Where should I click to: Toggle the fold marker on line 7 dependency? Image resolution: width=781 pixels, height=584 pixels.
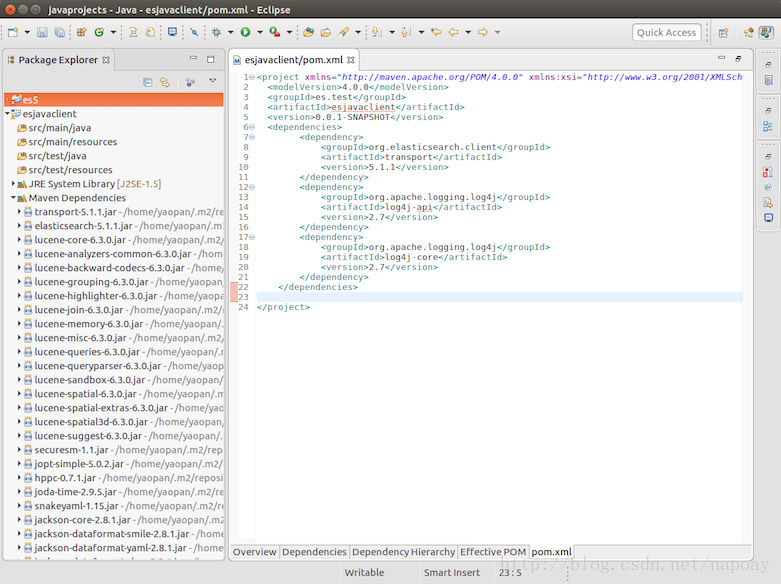pyautogui.click(x=252, y=137)
